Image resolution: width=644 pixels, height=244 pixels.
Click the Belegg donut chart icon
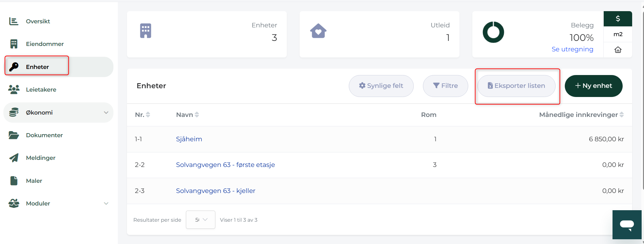pyautogui.click(x=493, y=32)
